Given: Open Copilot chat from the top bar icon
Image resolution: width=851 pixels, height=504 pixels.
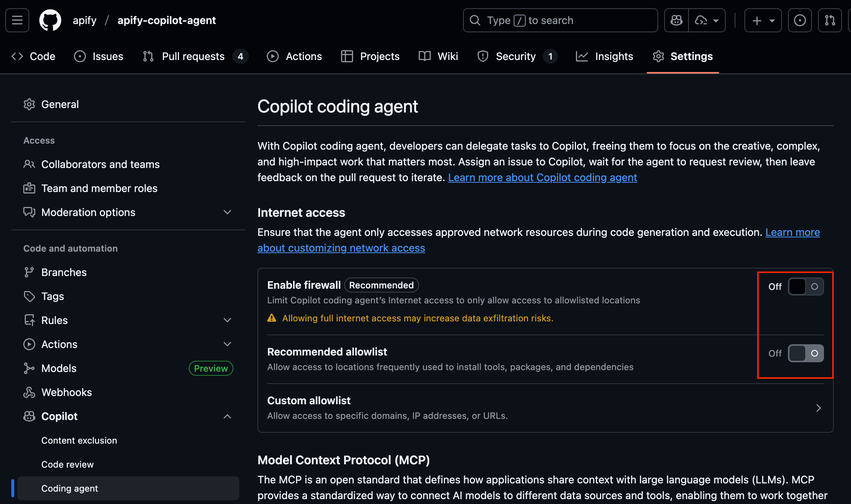Looking at the screenshot, I should click(x=676, y=20).
